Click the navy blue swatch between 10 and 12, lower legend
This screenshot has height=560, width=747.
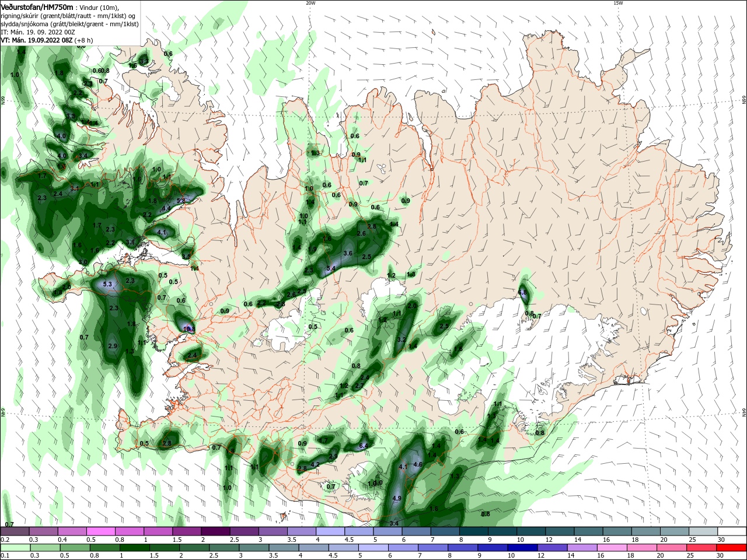pos(523,548)
